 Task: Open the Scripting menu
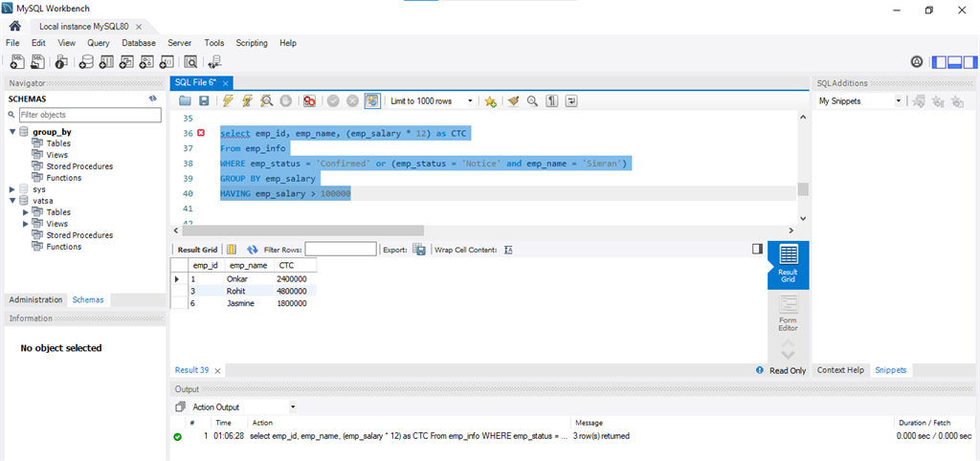(x=252, y=43)
